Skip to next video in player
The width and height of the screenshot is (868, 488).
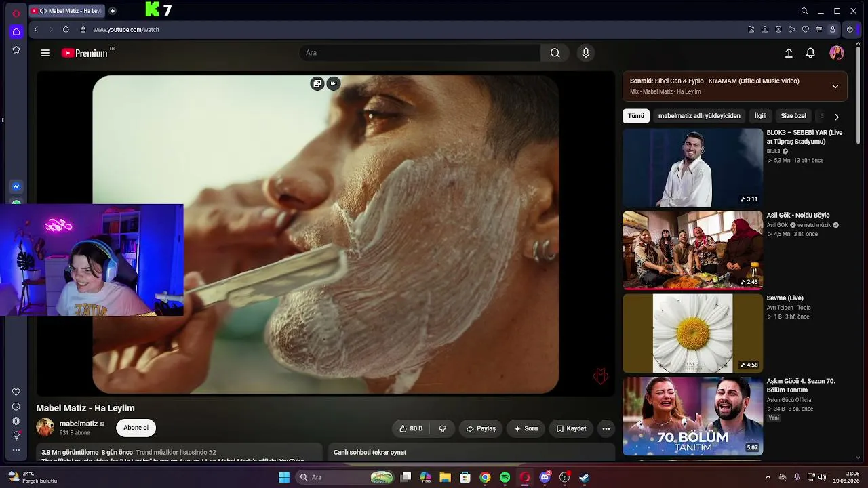333,83
